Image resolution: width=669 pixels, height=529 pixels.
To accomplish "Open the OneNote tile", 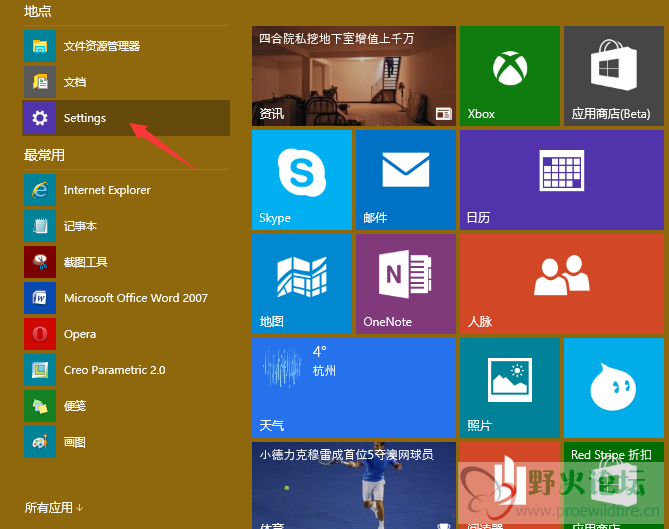I will click(406, 284).
